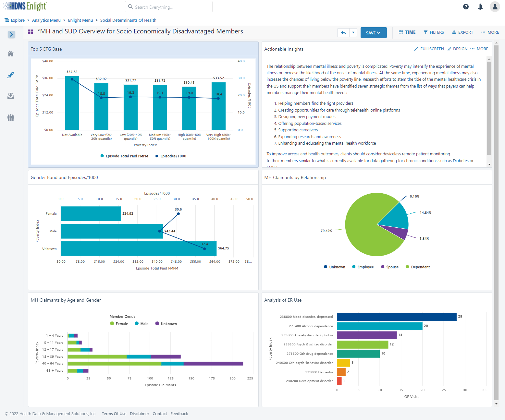Click the 40 - 64 Years stacked bar
505x420 pixels.
pos(155,364)
